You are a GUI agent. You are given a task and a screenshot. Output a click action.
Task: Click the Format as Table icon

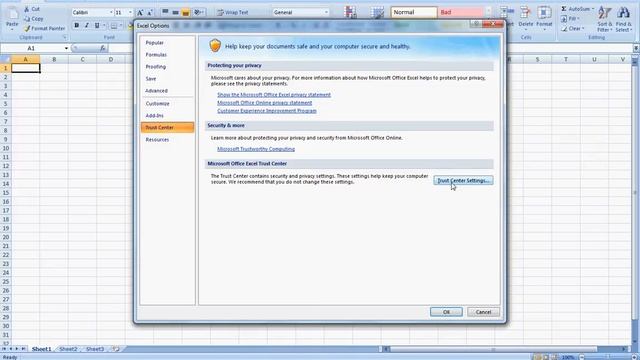(378, 12)
